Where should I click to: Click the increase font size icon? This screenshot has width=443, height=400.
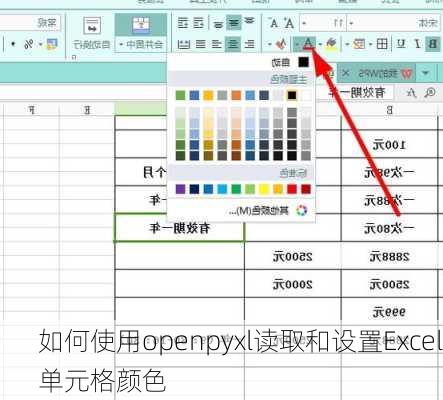coord(289,23)
